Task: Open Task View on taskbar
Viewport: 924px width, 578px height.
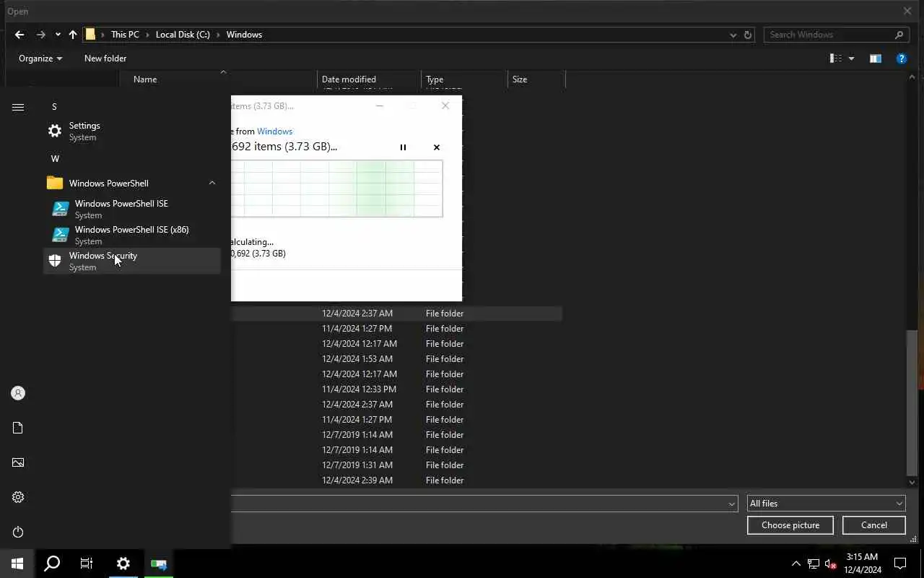Action: [x=87, y=564]
